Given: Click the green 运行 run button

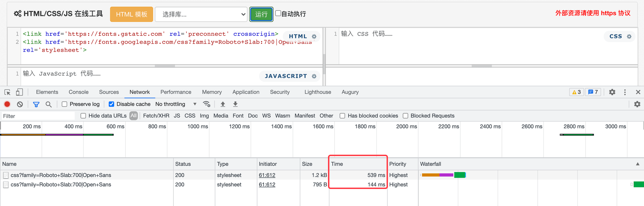Looking at the screenshot, I should (261, 14).
